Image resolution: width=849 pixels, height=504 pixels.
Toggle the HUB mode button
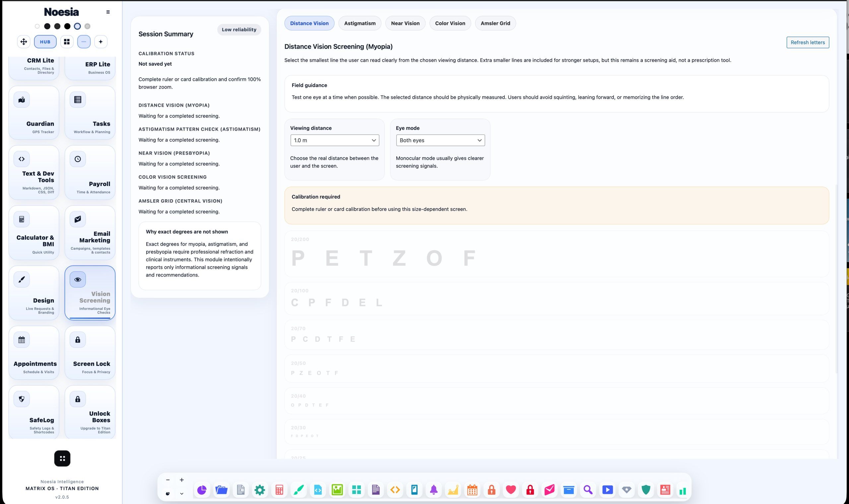click(x=45, y=42)
